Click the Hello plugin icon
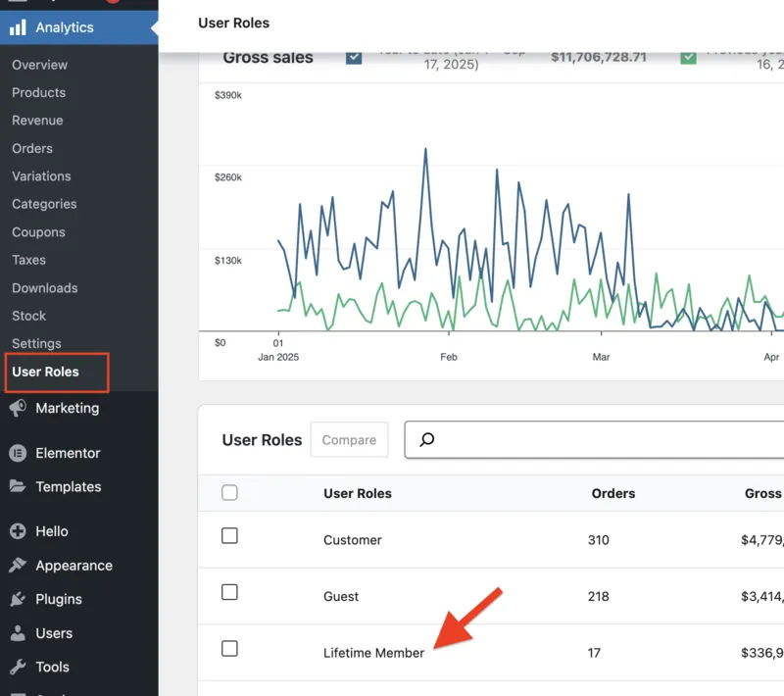Screen dimensions: 784x696 tap(19, 530)
